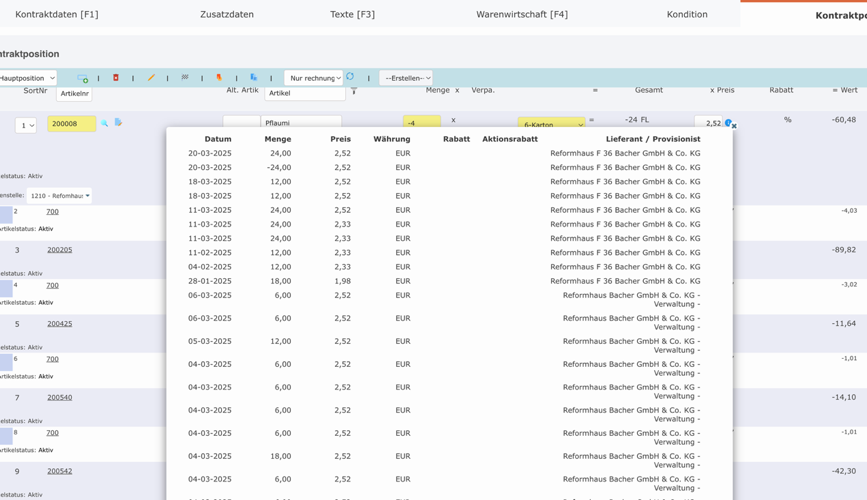This screenshot has height=500, width=867.
Task: Switch to the Zusatzdaten tab
Action: pyautogui.click(x=227, y=14)
